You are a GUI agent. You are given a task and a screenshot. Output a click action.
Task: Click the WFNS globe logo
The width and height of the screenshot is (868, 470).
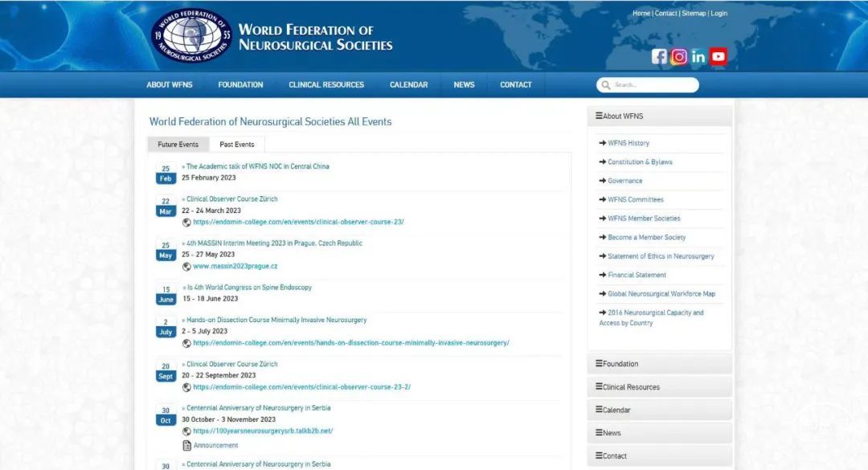(191, 35)
